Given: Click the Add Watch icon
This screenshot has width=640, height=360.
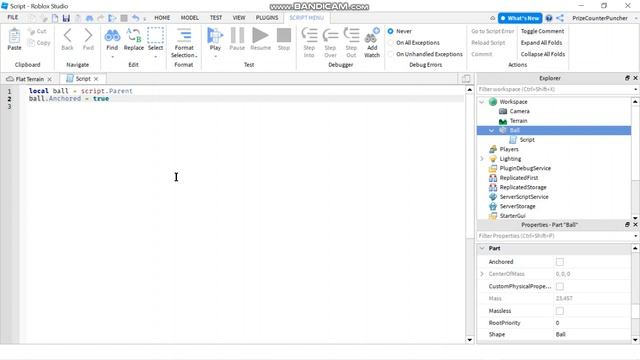Looking at the screenshot, I should tap(372, 36).
